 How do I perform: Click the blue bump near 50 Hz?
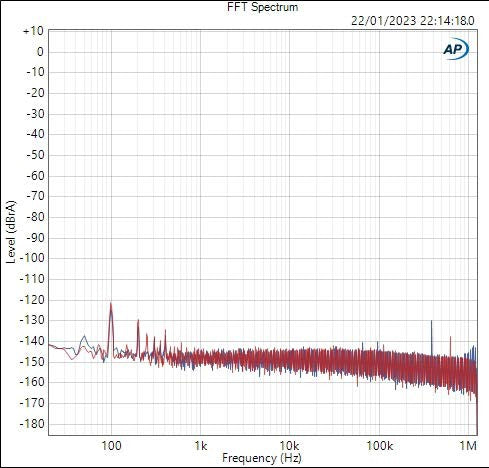click(85, 336)
